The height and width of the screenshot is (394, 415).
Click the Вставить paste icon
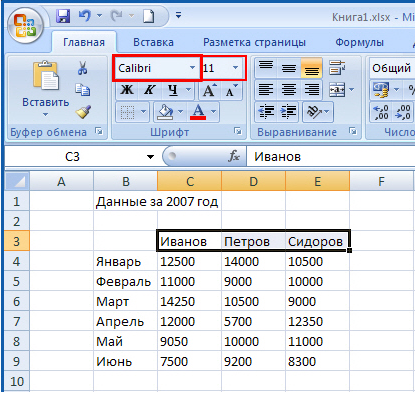46,75
